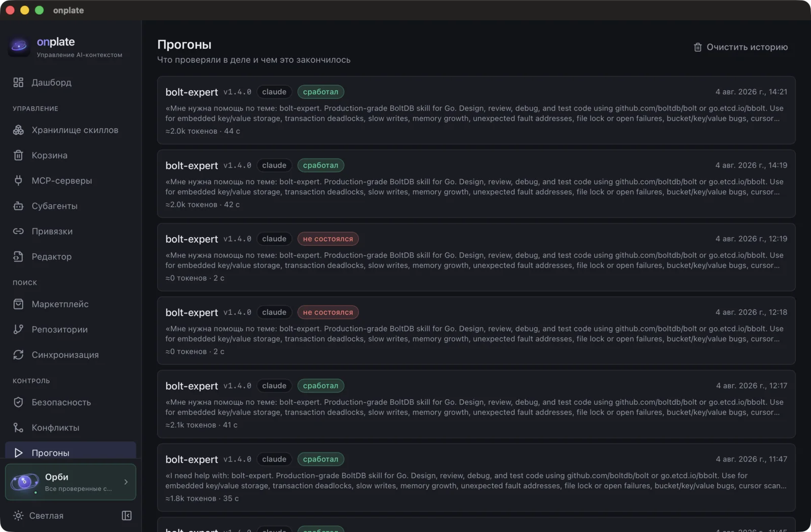Click the Репозитории branch icon
This screenshot has height=532, width=811.
[18, 330]
